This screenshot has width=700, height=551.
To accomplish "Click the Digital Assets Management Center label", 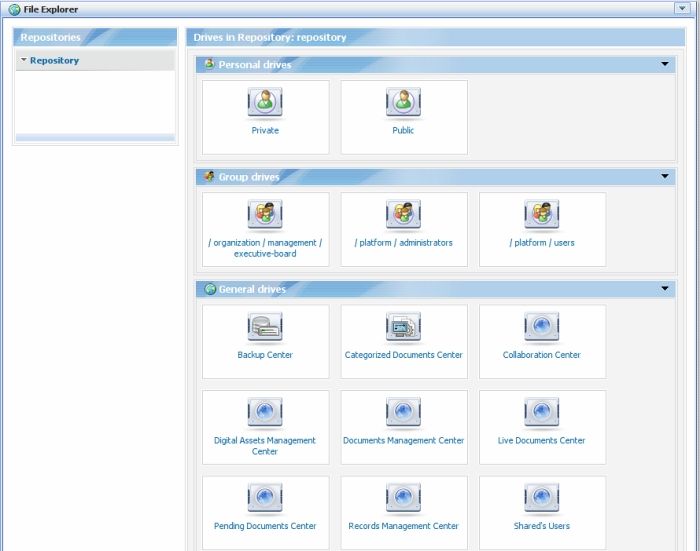I will pyautogui.click(x=265, y=446).
